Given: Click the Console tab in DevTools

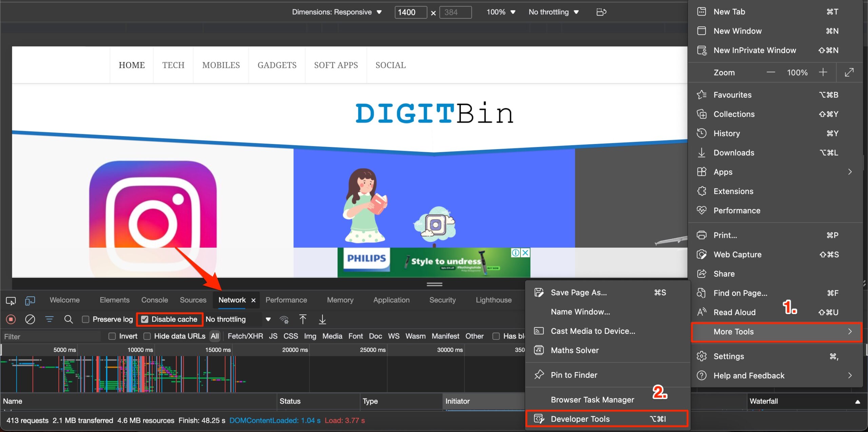Looking at the screenshot, I should tap(153, 300).
